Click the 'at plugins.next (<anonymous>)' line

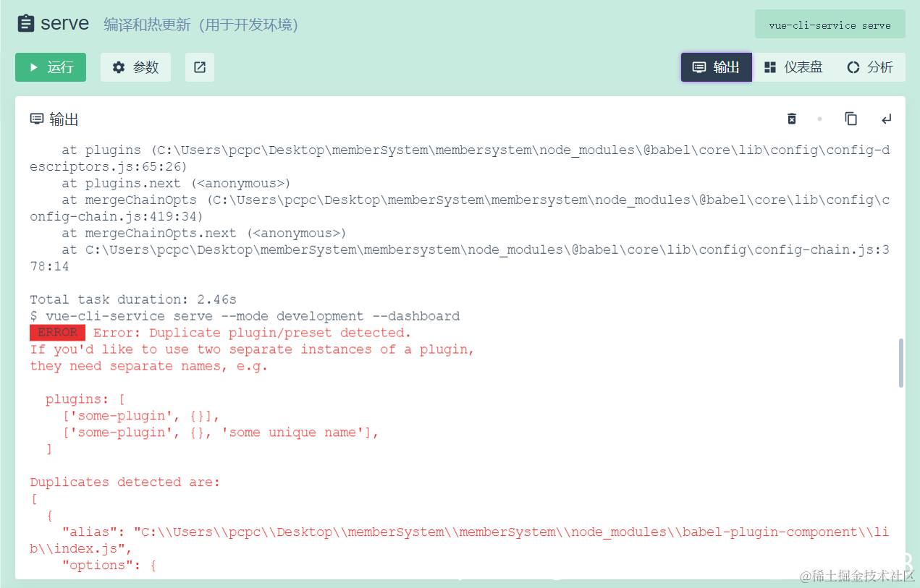click(176, 183)
